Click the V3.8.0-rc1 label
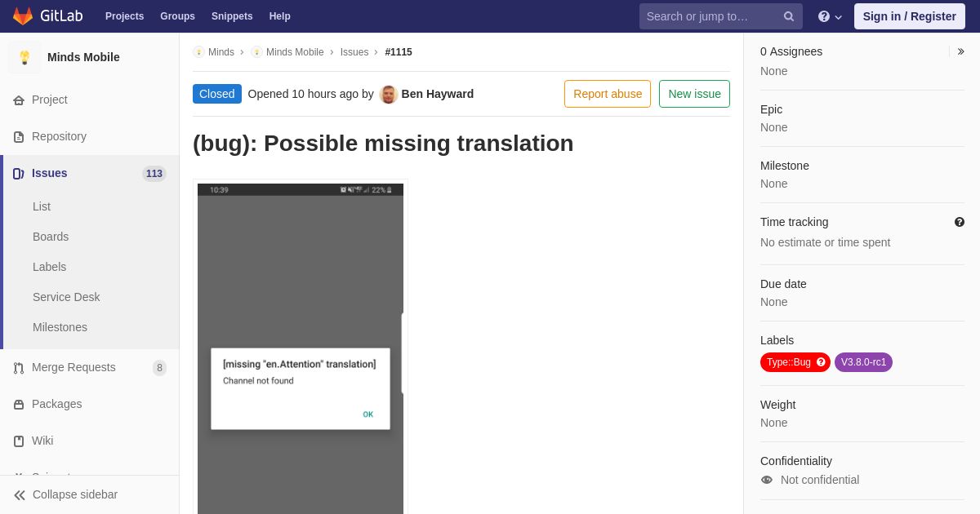 [x=863, y=362]
